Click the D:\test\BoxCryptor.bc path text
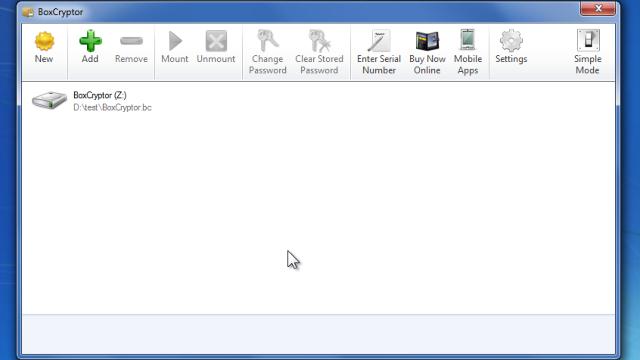 [x=112, y=107]
